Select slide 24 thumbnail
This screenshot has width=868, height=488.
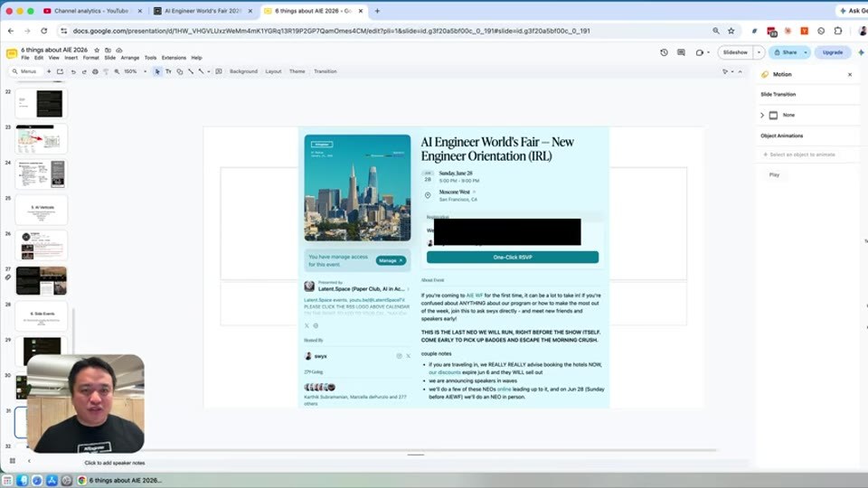[x=41, y=174]
